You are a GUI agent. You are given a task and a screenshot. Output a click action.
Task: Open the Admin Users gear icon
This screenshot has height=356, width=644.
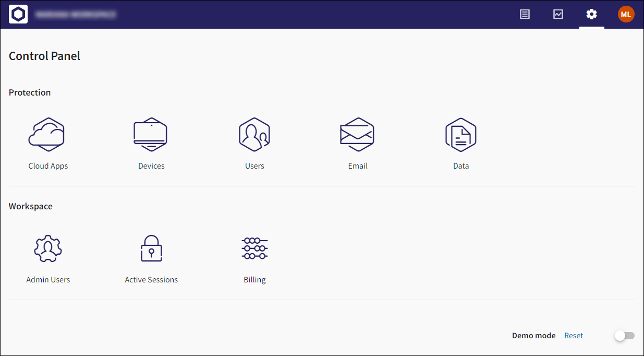[48, 248]
